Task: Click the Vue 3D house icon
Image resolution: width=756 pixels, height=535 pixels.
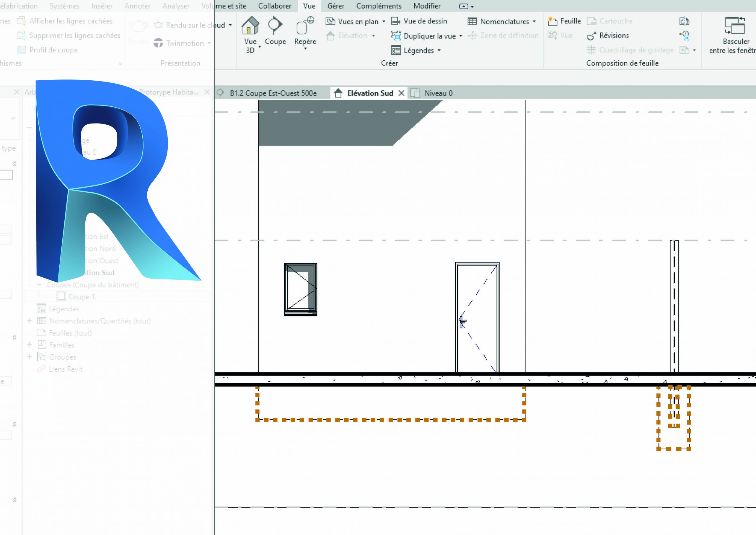Action: 250,26
